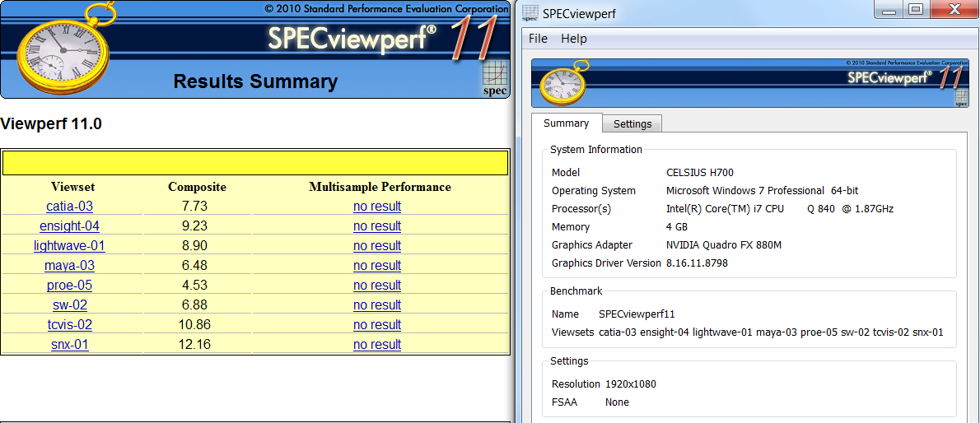Image resolution: width=980 pixels, height=423 pixels.
Task: Open the tcvis-02 viewset link
Action: (69, 325)
